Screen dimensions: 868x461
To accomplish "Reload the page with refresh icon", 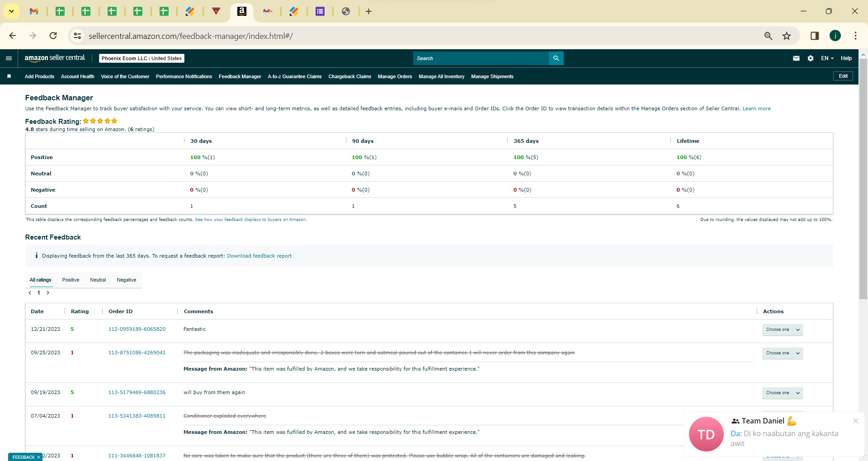I will 53,36.
